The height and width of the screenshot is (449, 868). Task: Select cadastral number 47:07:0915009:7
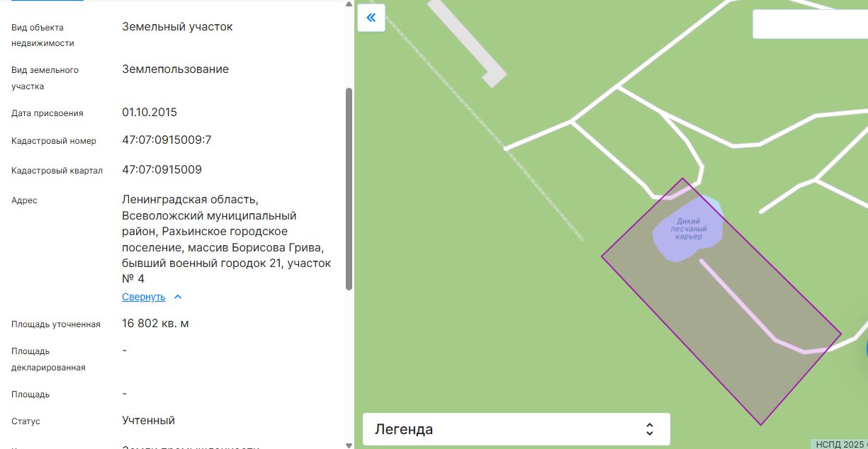tap(167, 140)
